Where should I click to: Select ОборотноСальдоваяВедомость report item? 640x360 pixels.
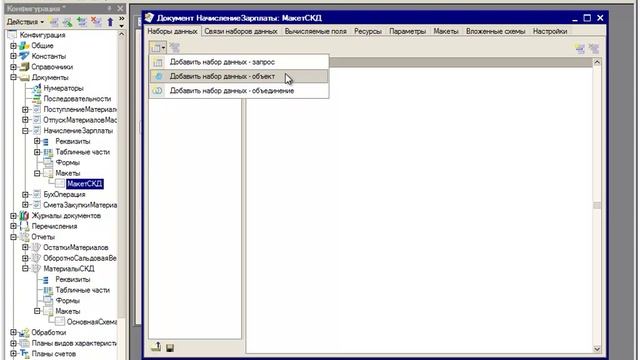pos(80,258)
